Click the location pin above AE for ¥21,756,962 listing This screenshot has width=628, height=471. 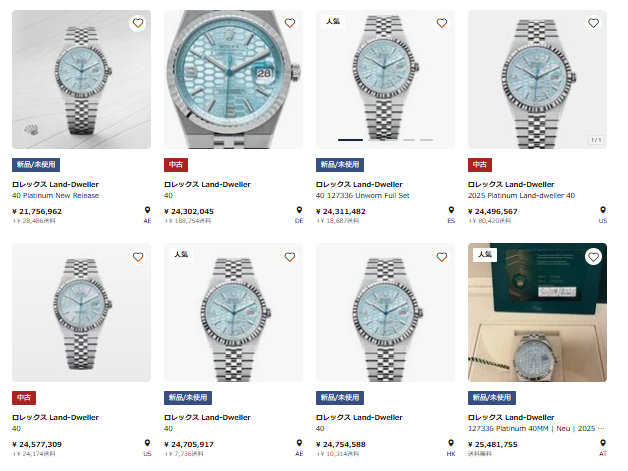pos(147,212)
